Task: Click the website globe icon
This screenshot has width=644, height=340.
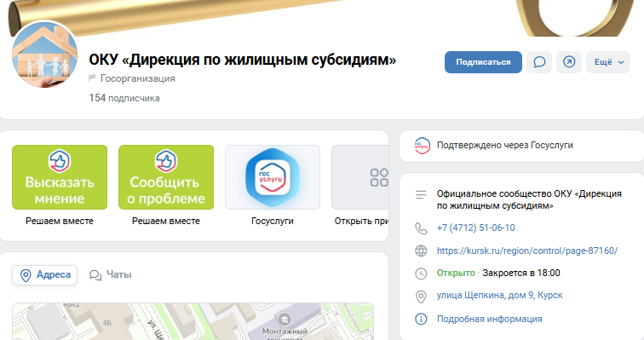Action: (421, 251)
